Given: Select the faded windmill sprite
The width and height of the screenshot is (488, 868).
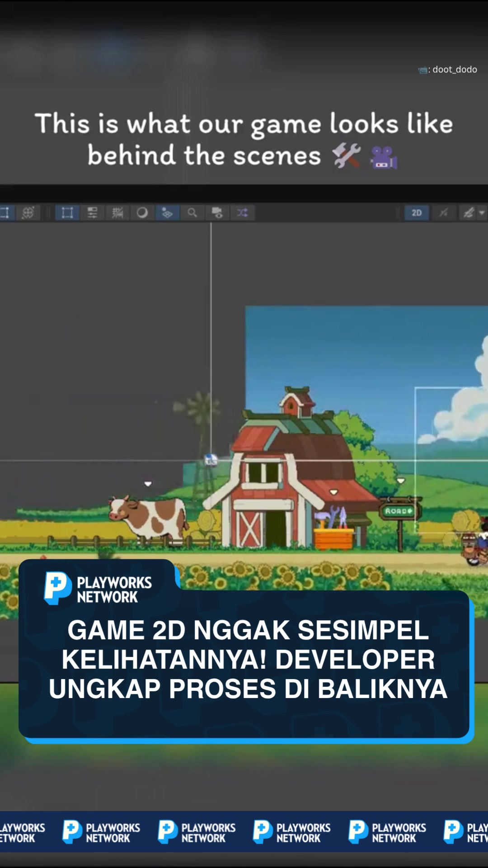Looking at the screenshot, I should (201, 443).
